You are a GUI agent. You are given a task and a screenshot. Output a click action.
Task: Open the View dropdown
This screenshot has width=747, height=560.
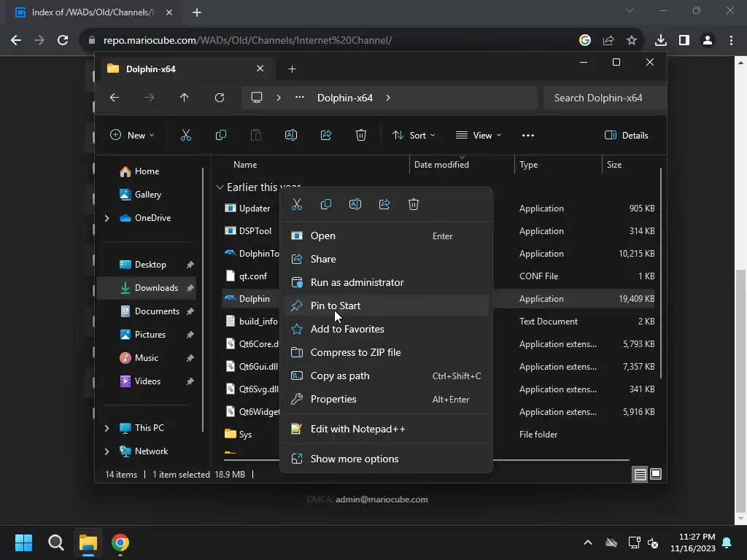479,135
